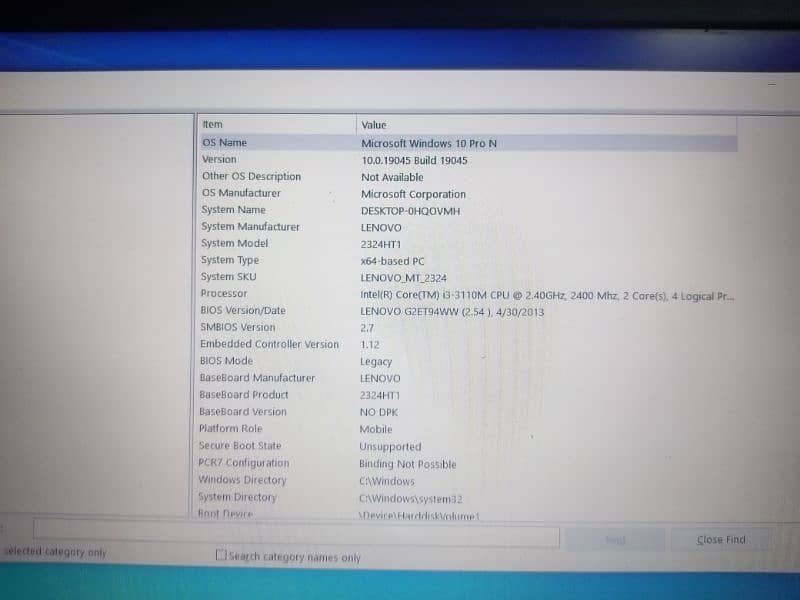
Task: Select the OS Manufacturer row
Action: pyautogui.click(x=241, y=193)
